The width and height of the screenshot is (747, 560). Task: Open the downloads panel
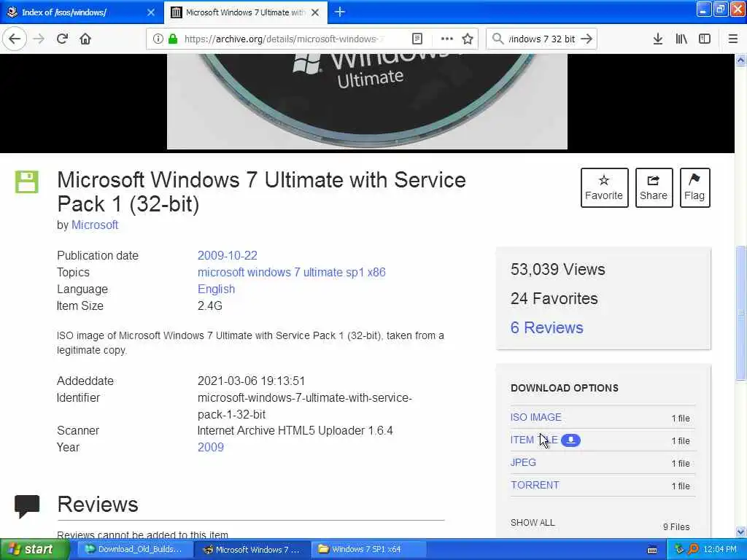coord(658,39)
